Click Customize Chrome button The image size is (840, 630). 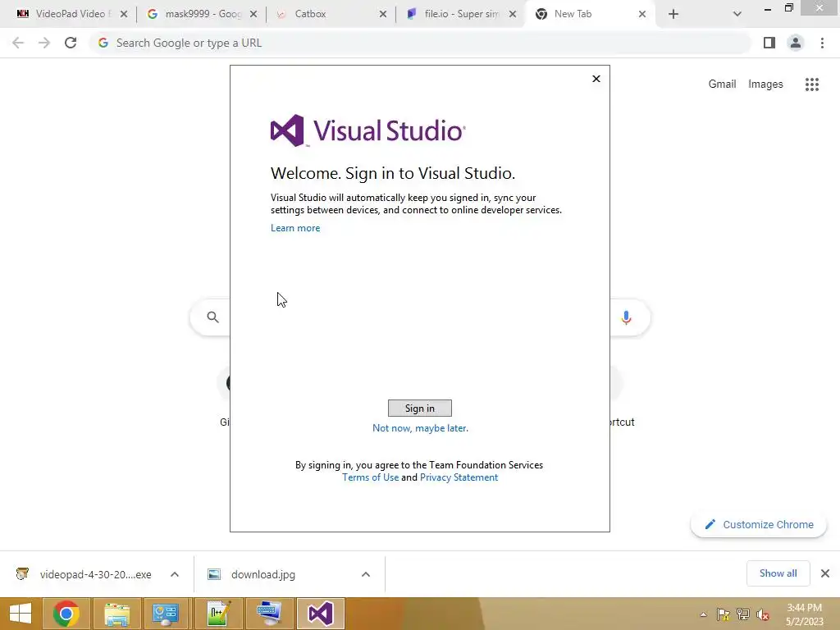(x=759, y=525)
